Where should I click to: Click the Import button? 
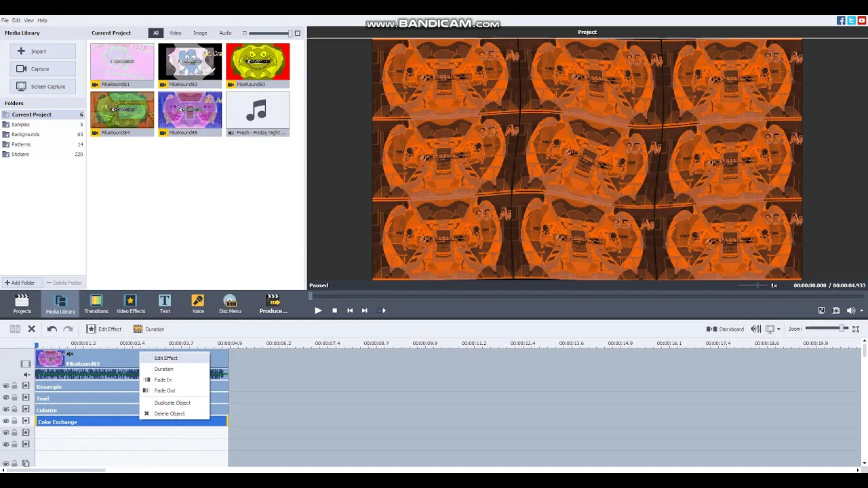(x=43, y=52)
